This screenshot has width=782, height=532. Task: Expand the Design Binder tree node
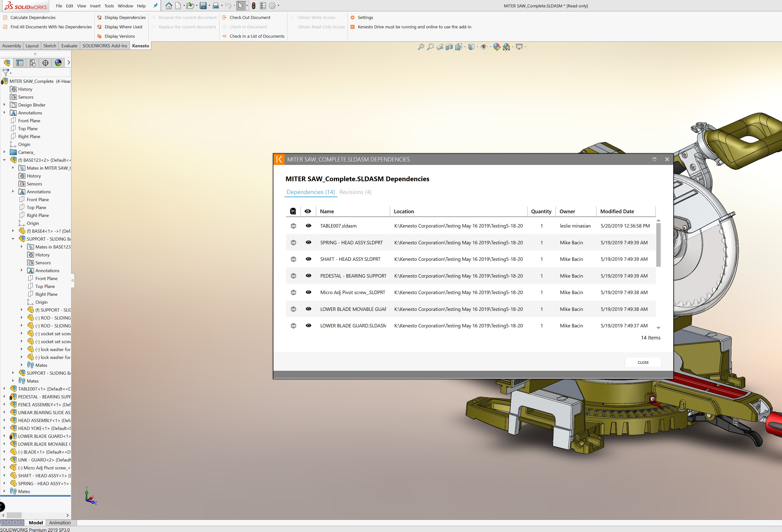(x=4, y=105)
